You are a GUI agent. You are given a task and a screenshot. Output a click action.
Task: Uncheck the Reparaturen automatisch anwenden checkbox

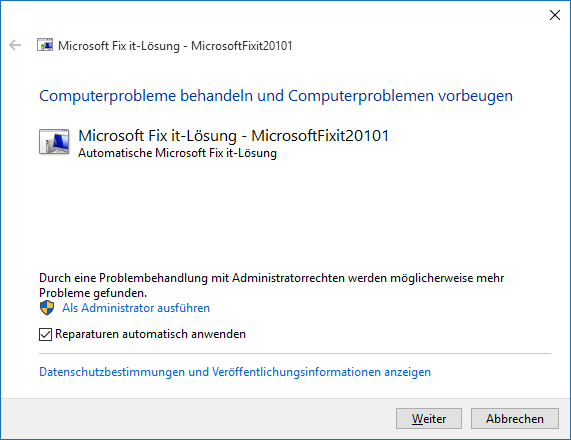[46, 334]
